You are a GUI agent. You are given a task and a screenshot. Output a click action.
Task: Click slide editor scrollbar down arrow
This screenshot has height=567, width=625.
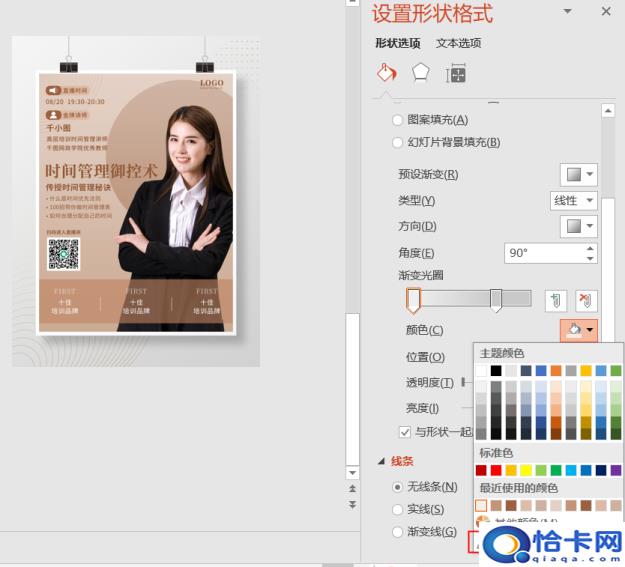[x=352, y=473]
